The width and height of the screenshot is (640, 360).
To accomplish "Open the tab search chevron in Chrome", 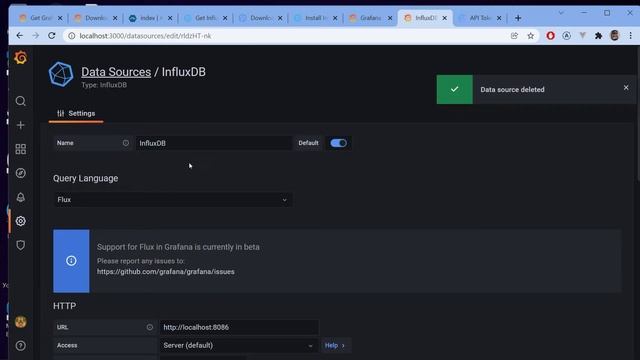I will 561,13.
